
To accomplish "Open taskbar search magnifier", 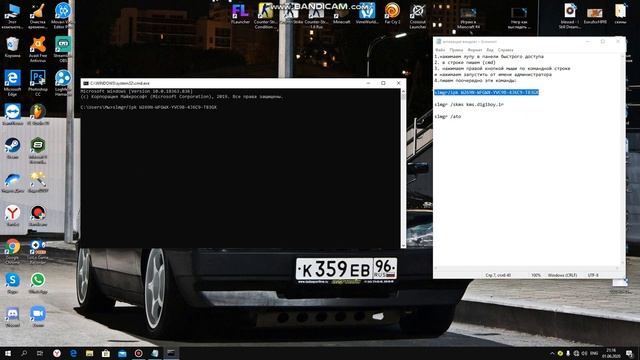I will 24,353.
